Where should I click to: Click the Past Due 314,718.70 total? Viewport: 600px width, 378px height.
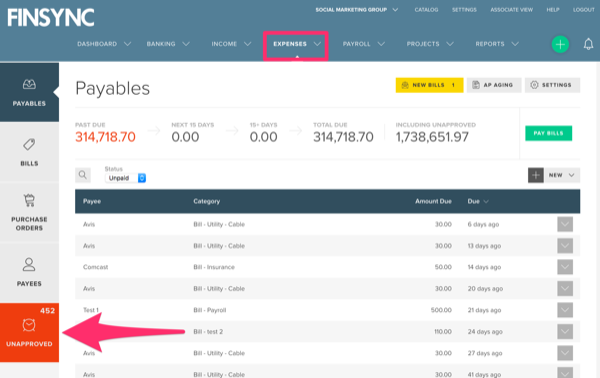tap(105, 137)
